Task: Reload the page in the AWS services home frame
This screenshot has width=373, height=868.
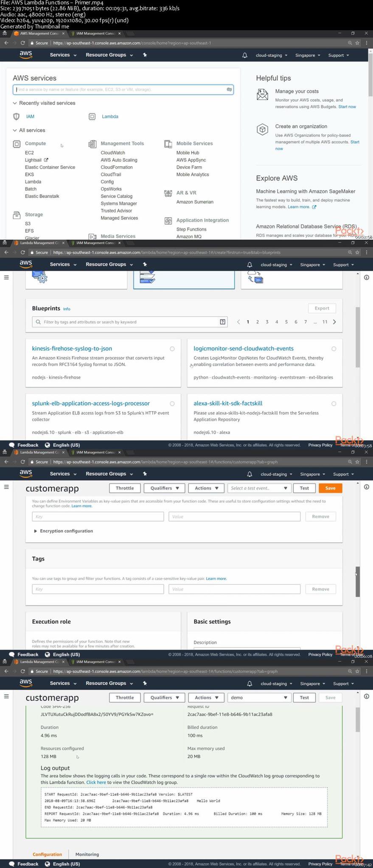Action: pos(23,43)
